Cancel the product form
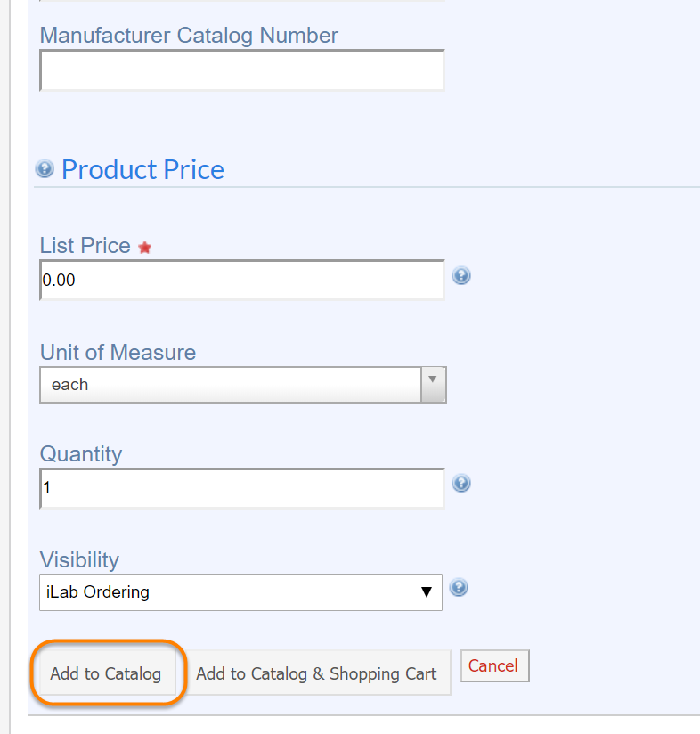This screenshot has height=734, width=700. click(493, 665)
